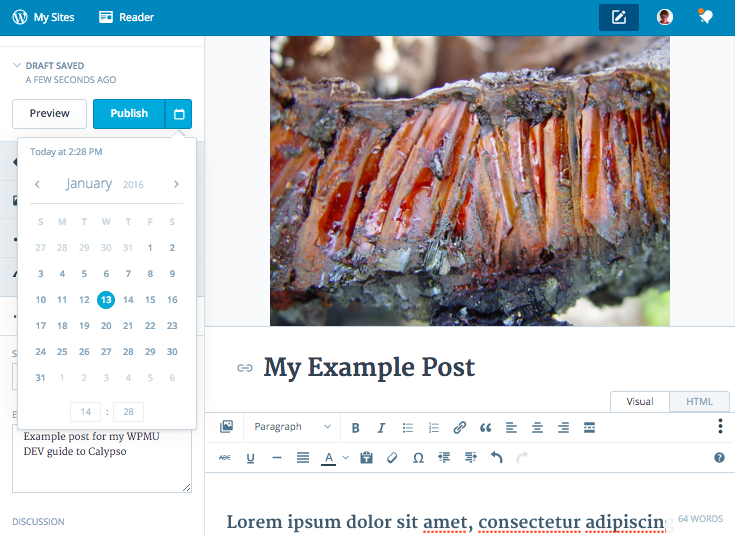Select January 9 in the calendar
735x535 pixels.
(172, 273)
